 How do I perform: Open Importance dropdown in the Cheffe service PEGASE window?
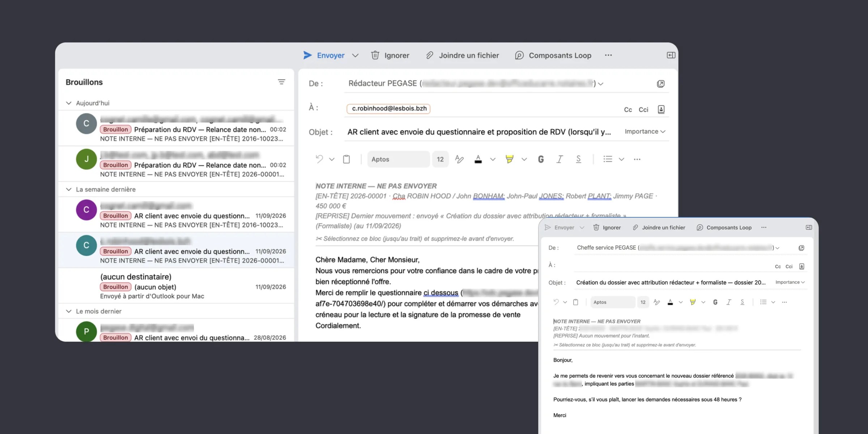coord(790,282)
